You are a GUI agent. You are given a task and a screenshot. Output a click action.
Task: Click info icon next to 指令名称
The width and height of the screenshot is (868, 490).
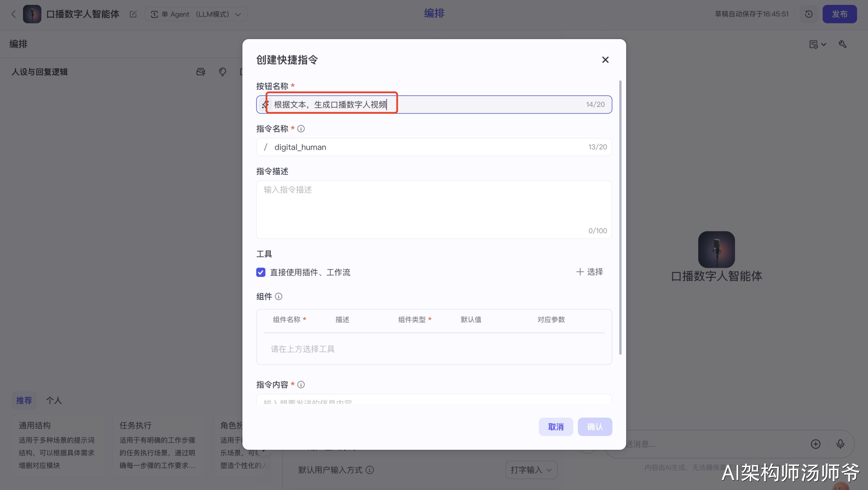pyautogui.click(x=301, y=129)
